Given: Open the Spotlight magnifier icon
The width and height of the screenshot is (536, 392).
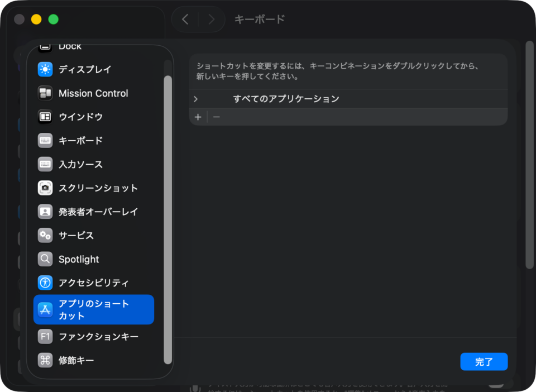Looking at the screenshot, I should click(x=45, y=259).
